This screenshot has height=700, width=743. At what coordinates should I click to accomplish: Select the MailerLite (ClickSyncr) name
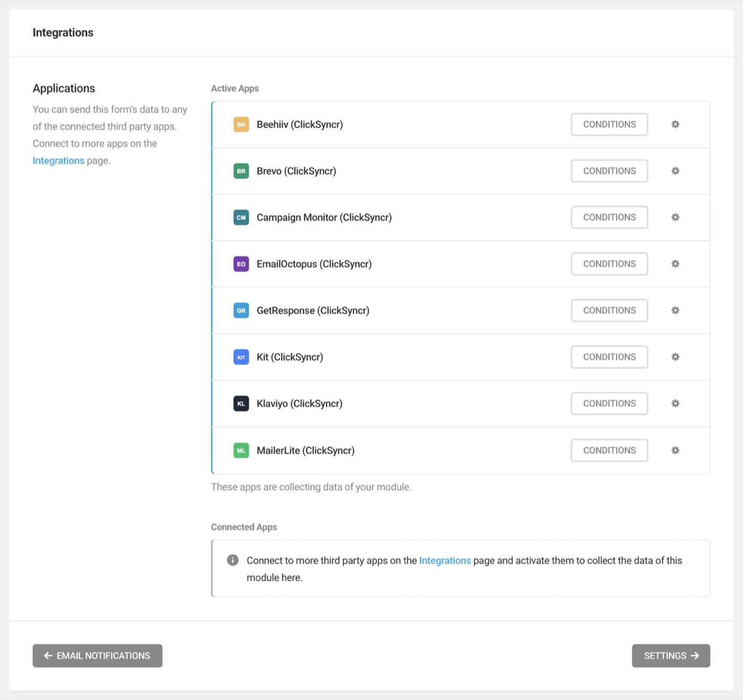click(306, 450)
